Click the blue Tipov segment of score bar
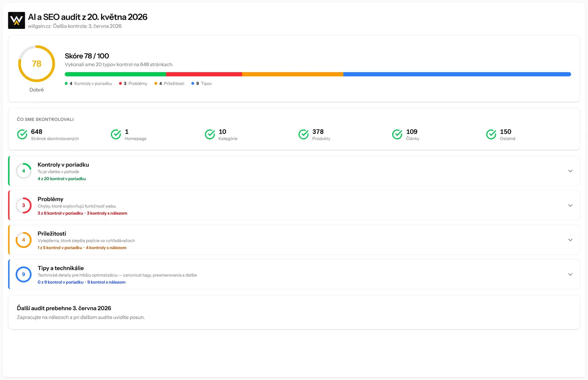This screenshot has width=588, height=380. (x=457, y=74)
